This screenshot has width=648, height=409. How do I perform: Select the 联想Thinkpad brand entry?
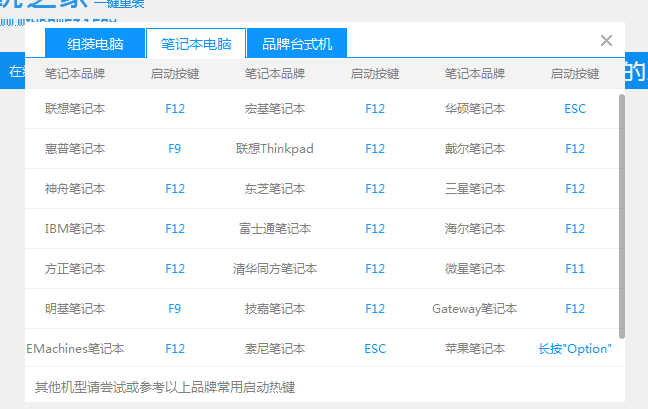coord(275,149)
